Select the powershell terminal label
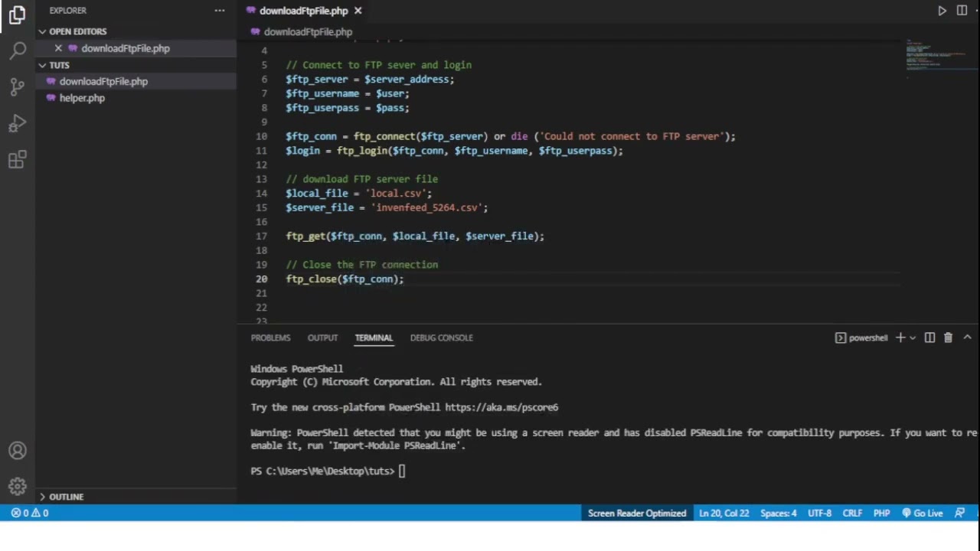The image size is (980, 551). click(861, 337)
